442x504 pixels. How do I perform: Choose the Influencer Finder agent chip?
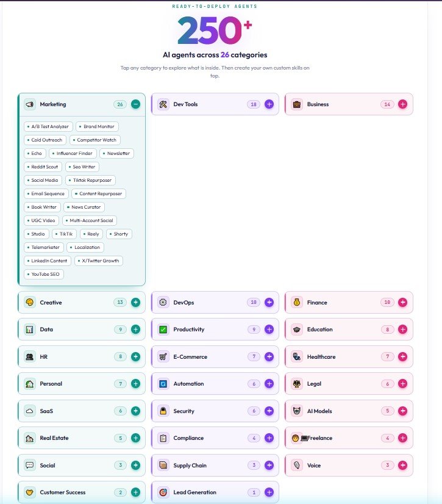tap(73, 154)
